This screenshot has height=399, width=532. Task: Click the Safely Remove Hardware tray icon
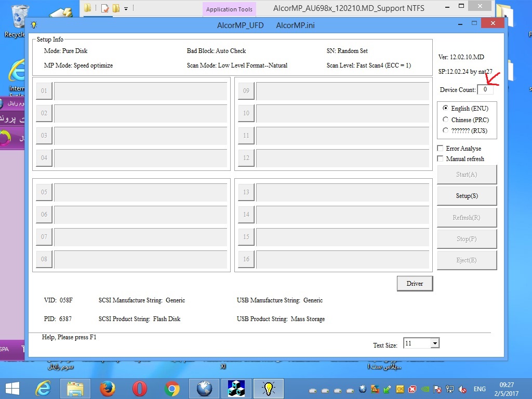coord(387,389)
